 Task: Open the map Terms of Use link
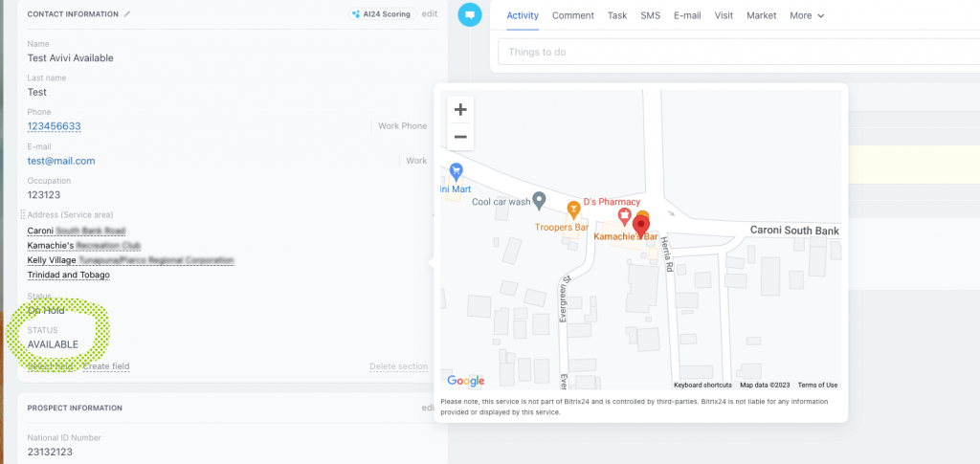point(817,385)
